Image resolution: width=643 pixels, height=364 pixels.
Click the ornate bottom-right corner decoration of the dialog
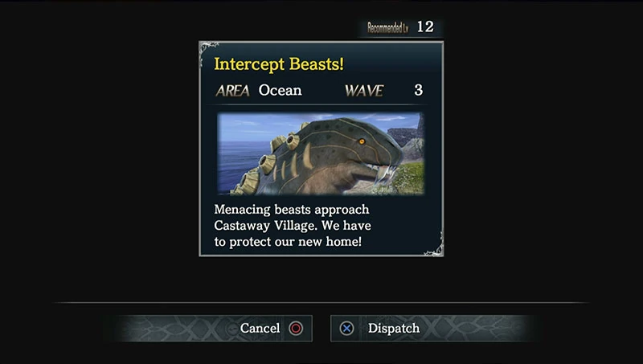coord(434,246)
